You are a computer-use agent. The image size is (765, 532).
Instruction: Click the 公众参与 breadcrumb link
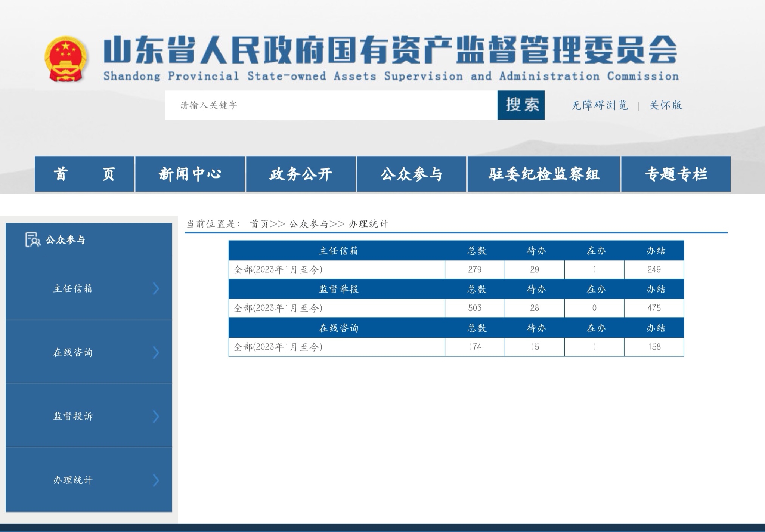(x=309, y=224)
